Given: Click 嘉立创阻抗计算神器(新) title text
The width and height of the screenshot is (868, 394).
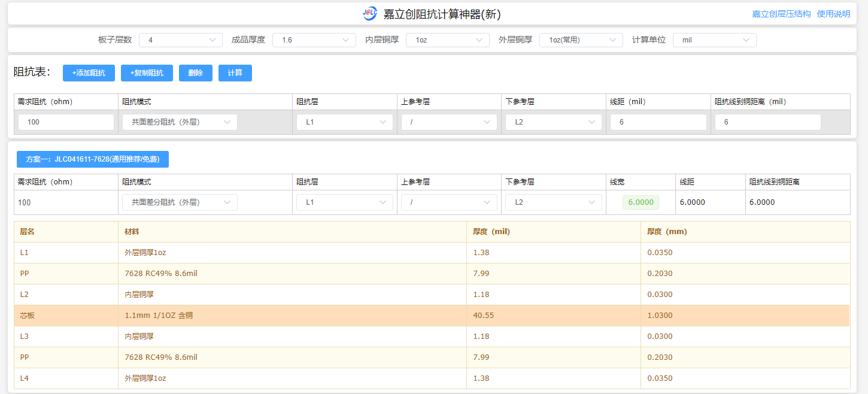Looking at the screenshot, I should point(442,14).
